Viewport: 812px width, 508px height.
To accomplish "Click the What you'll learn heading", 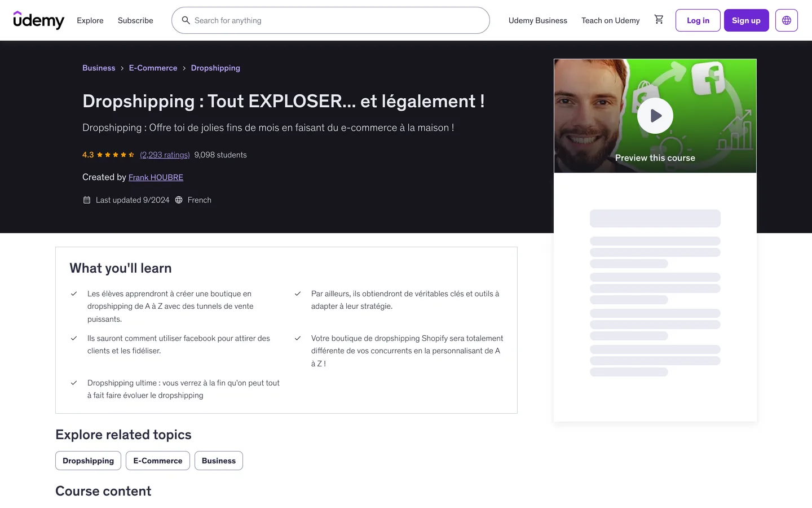I will 121,268.
